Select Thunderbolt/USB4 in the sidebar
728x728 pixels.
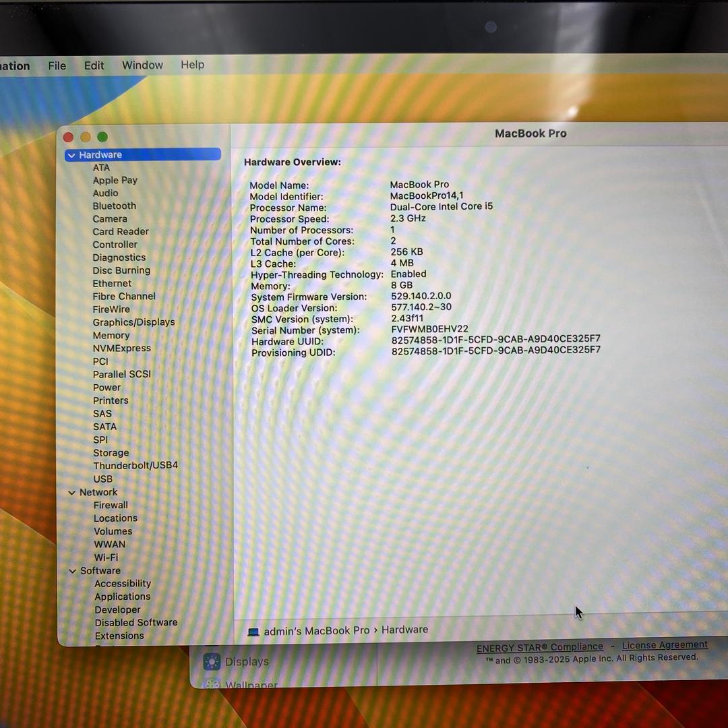(x=135, y=465)
